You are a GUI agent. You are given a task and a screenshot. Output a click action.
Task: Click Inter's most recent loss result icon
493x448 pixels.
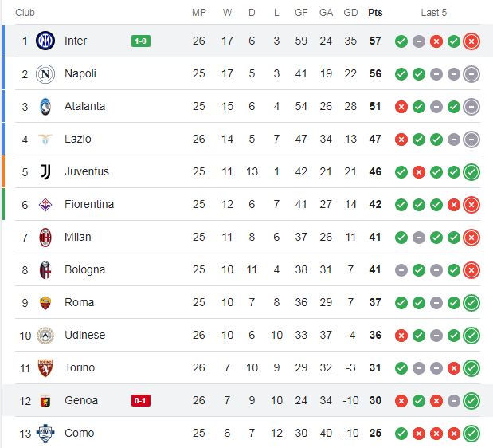coord(471,41)
